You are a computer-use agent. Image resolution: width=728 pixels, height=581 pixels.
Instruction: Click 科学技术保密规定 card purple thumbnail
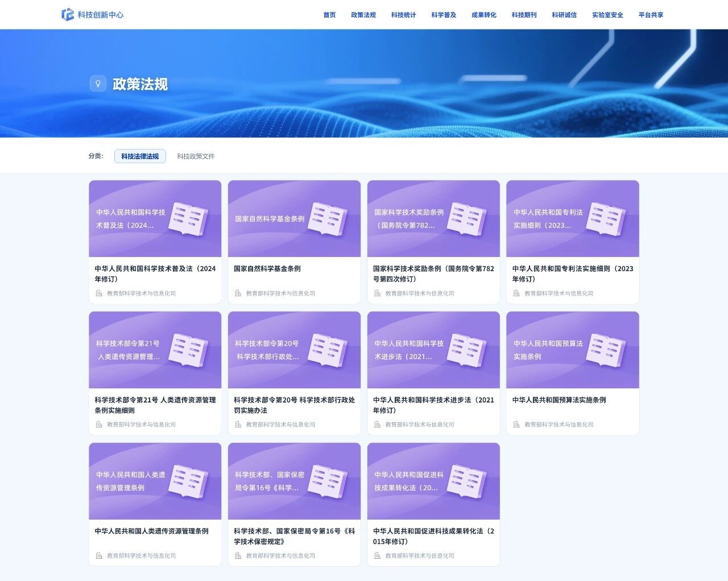294,481
